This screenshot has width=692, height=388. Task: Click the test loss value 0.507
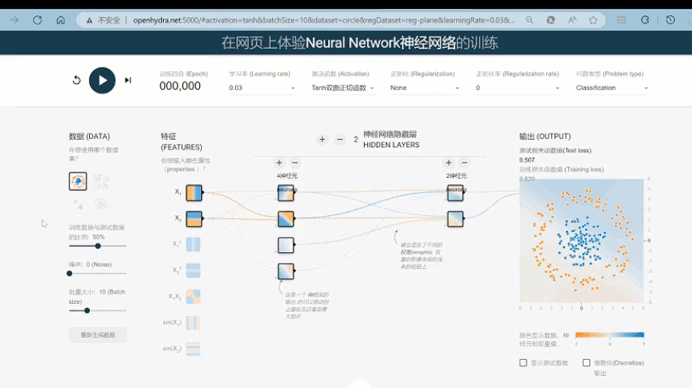point(527,160)
